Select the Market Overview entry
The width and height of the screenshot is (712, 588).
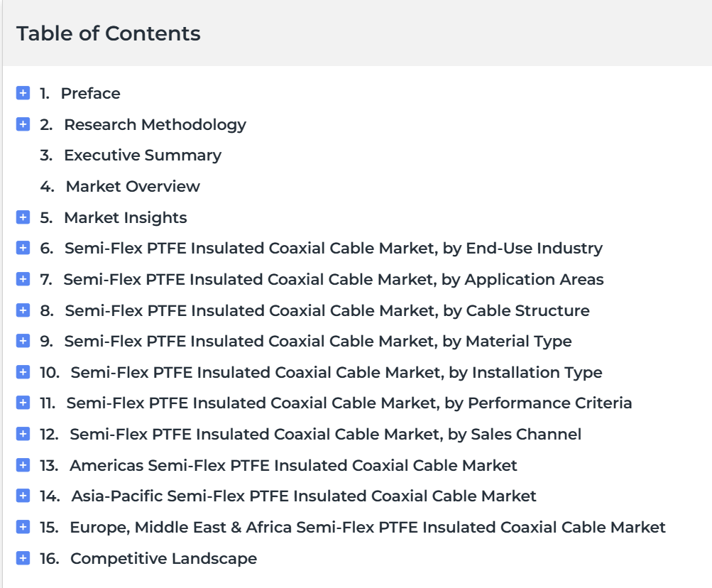coord(133,186)
